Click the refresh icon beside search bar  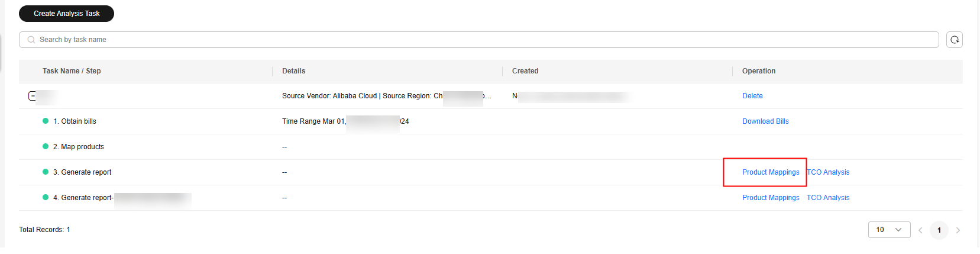tap(954, 40)
